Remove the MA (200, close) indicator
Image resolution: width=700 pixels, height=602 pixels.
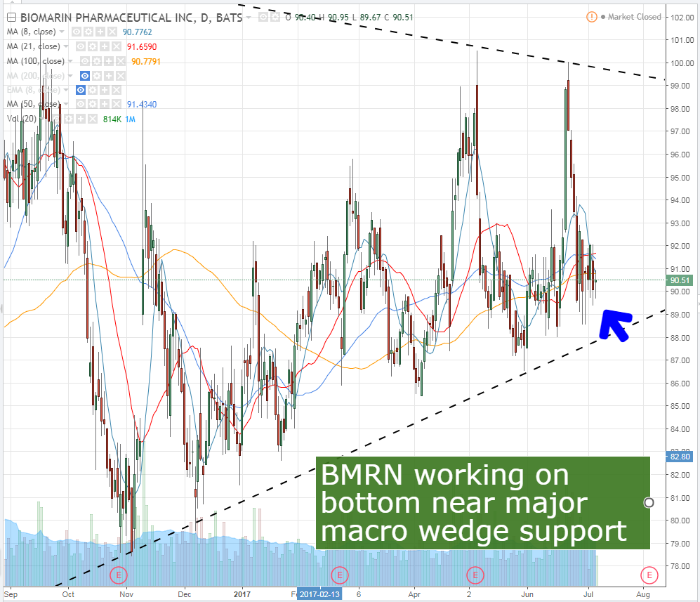click(x=121, y=76)
